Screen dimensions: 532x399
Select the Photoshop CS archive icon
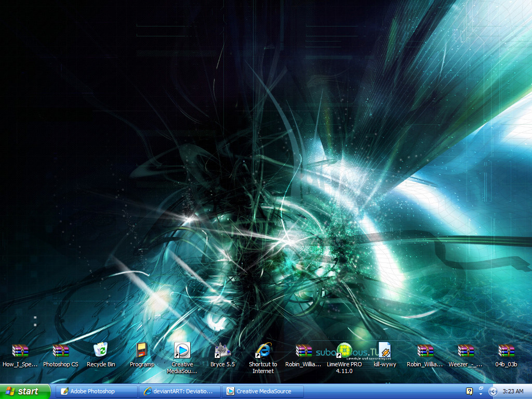61,351
